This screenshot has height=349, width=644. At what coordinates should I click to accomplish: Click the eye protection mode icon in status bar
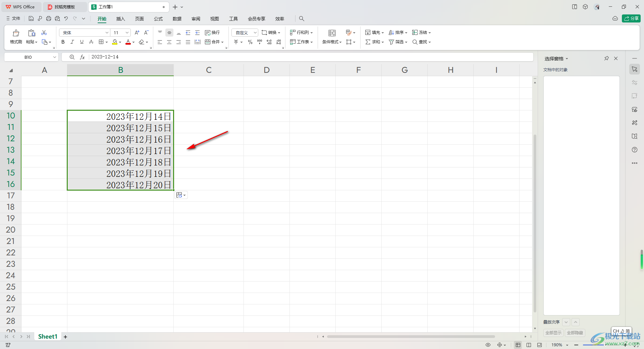point(488,345)
